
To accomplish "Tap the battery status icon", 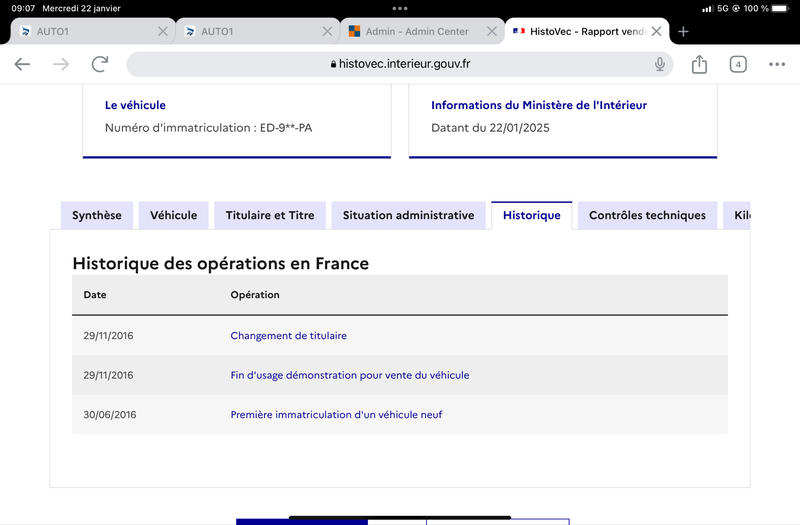I will [x=780, y=9].
